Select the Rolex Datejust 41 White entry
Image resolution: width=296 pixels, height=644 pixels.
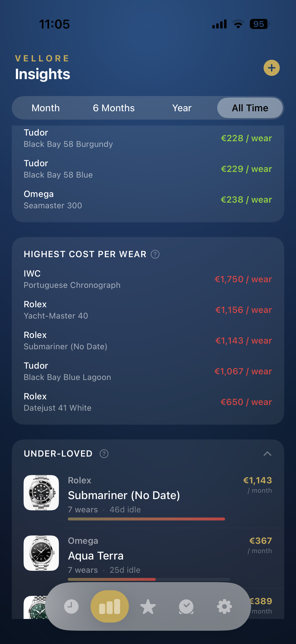[x=147, y=402]
